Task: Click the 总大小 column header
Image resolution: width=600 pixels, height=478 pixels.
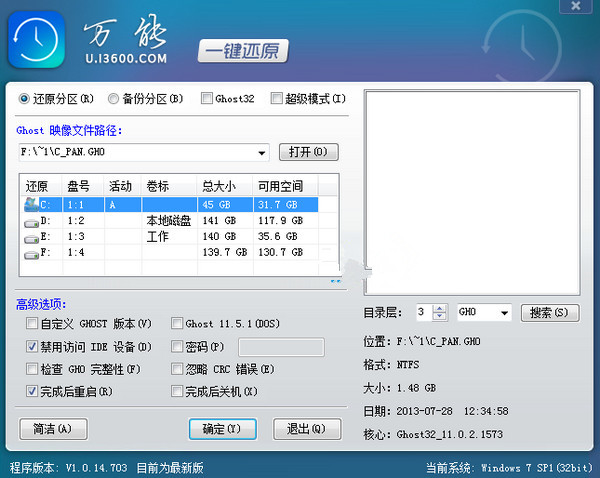Action: 219,186
